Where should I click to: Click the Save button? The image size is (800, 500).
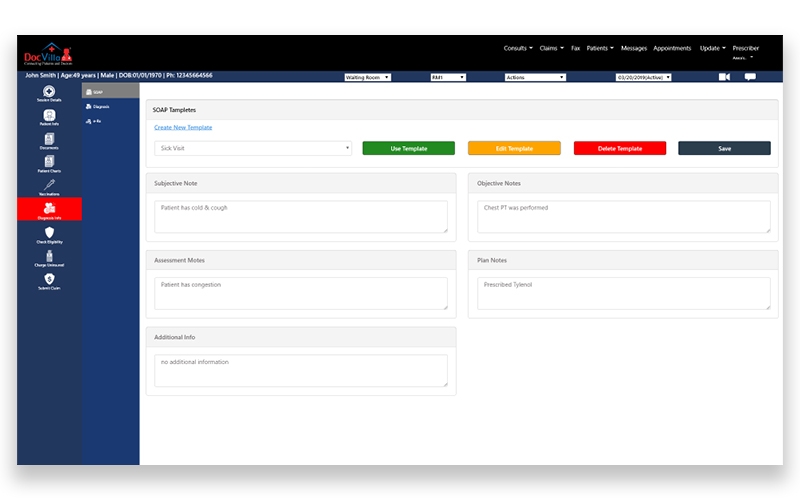coord(724,148)
